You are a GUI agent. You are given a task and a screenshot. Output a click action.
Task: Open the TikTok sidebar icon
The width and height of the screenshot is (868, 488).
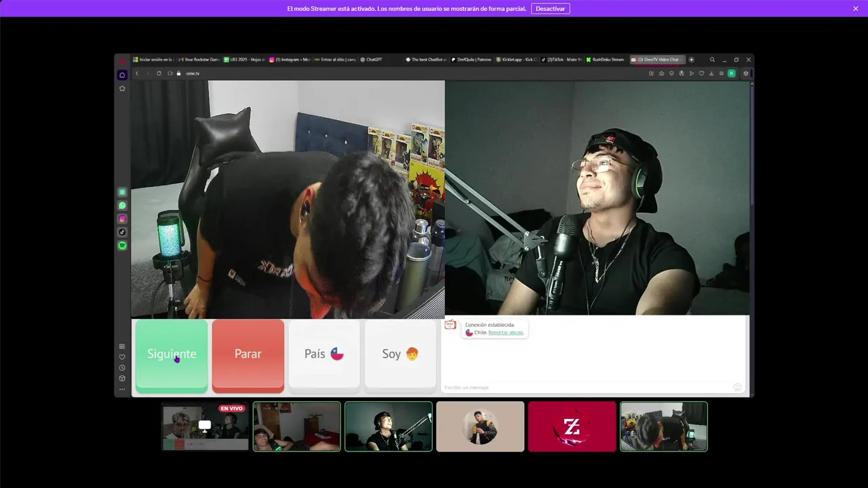pos(122,232)
